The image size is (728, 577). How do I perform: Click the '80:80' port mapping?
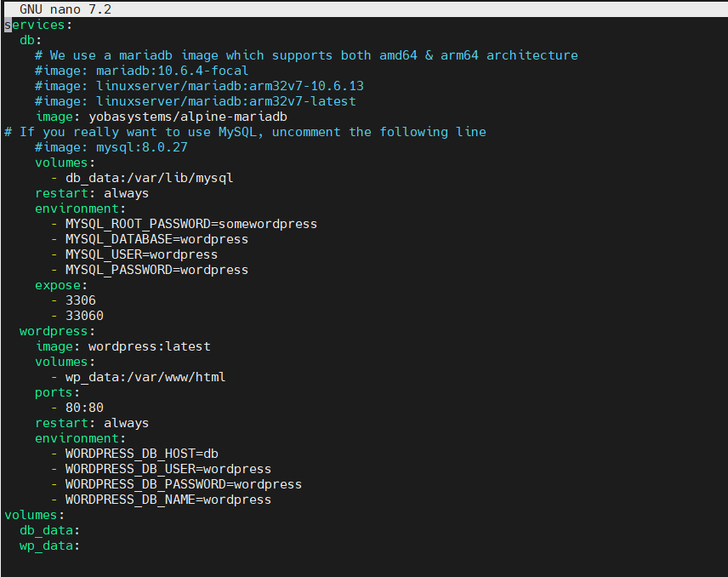[84, 408]
